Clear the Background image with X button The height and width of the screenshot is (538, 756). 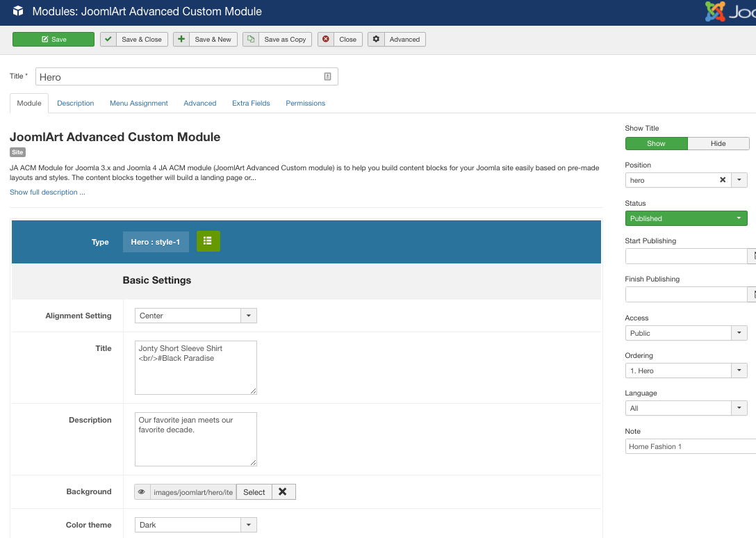pos(283,492)
